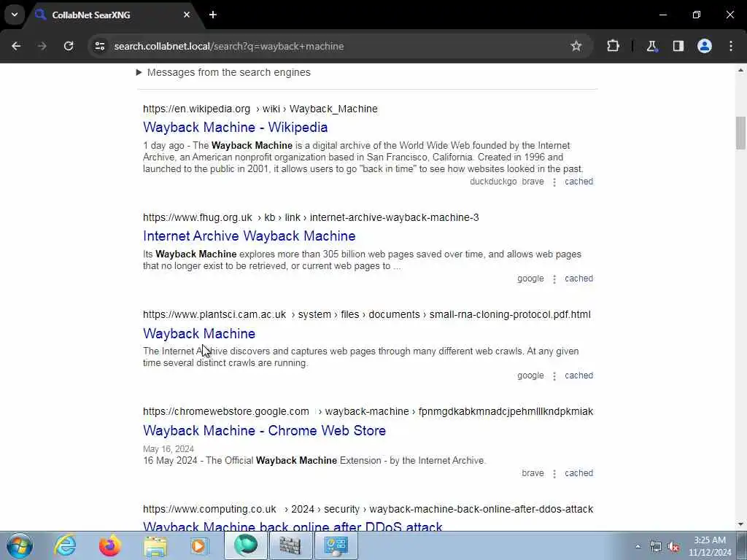Open the Windows Start menu

pos(19,545)
